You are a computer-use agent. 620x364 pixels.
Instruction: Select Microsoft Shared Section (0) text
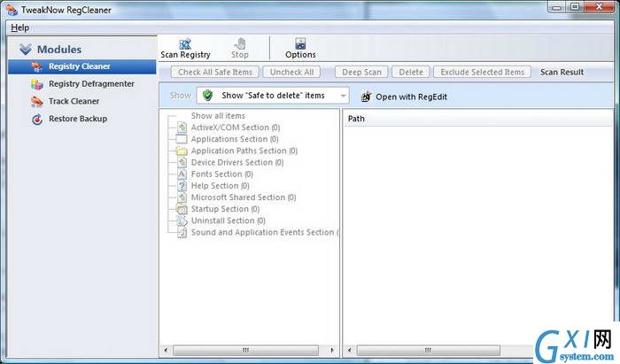point(244,197)
